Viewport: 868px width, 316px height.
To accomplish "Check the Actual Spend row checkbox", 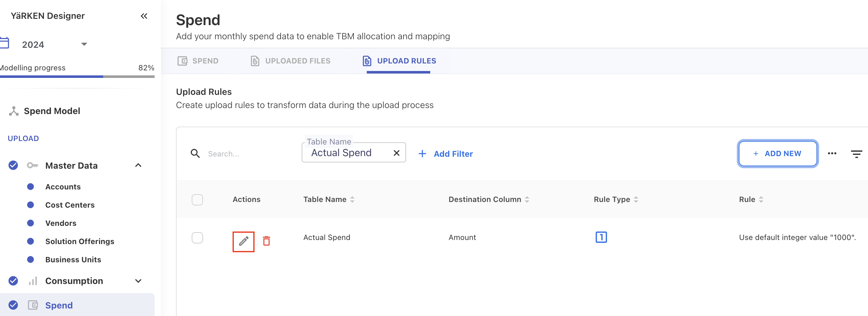I will point(197,237).
